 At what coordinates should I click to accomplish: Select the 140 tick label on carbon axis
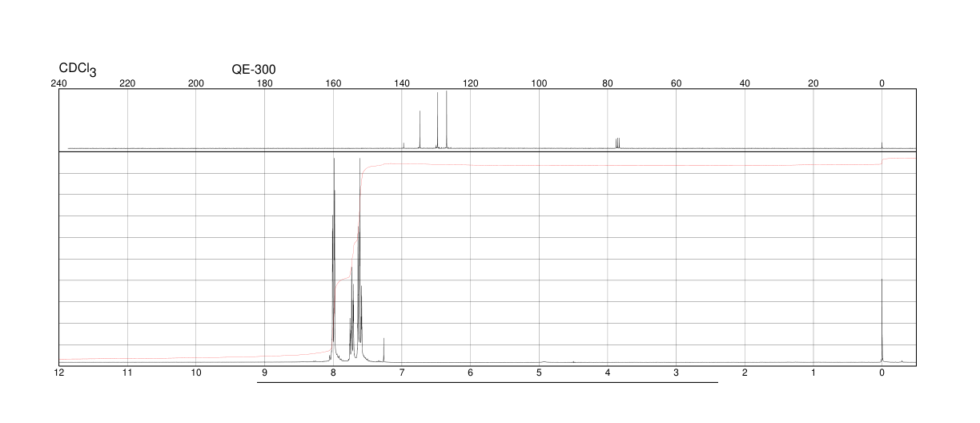[402, 83]
